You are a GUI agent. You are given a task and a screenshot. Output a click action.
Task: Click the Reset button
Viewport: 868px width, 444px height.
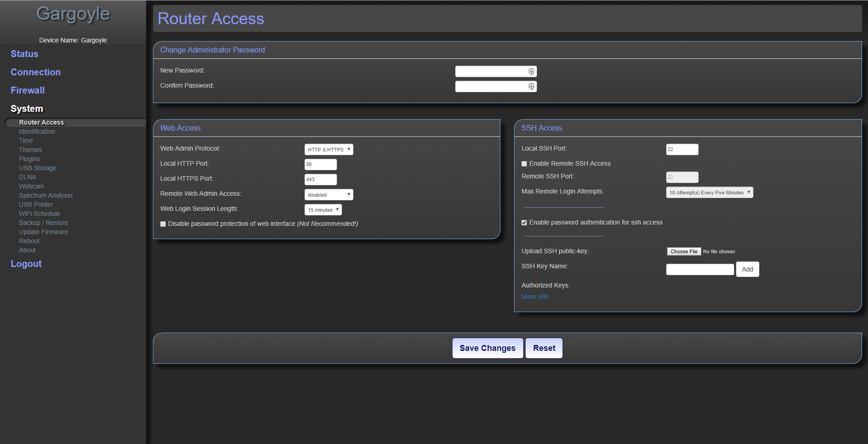tap(544, 348)
